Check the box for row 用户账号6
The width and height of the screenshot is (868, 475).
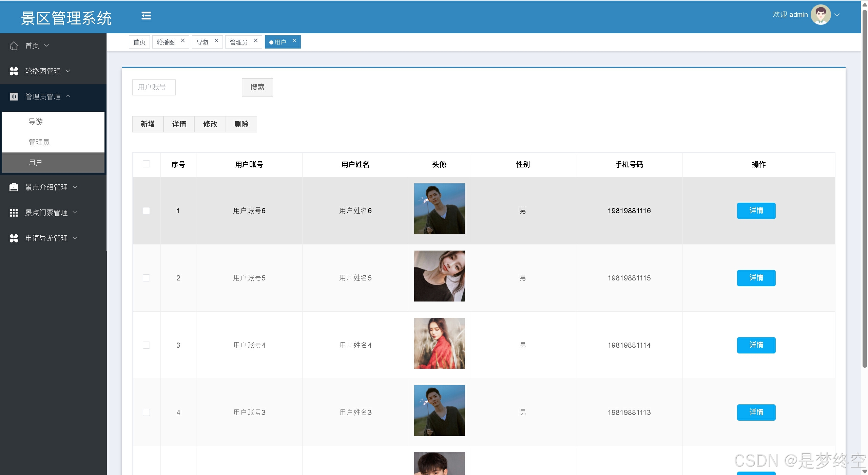[146, 211]
